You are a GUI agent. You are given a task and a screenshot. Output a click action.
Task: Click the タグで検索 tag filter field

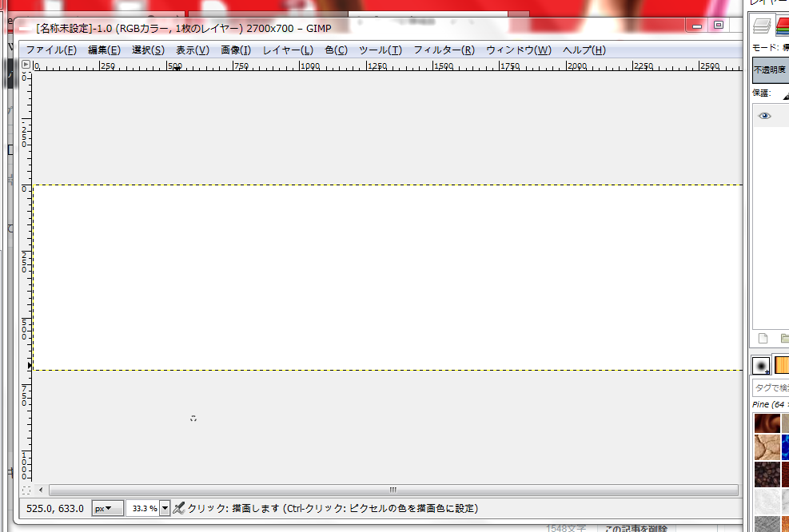click(x=771, y=387)
